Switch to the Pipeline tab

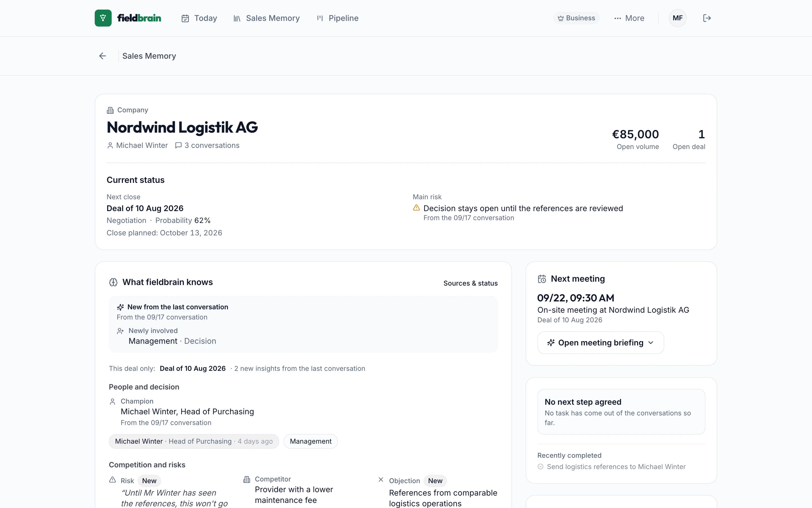[x=337, y=18]
